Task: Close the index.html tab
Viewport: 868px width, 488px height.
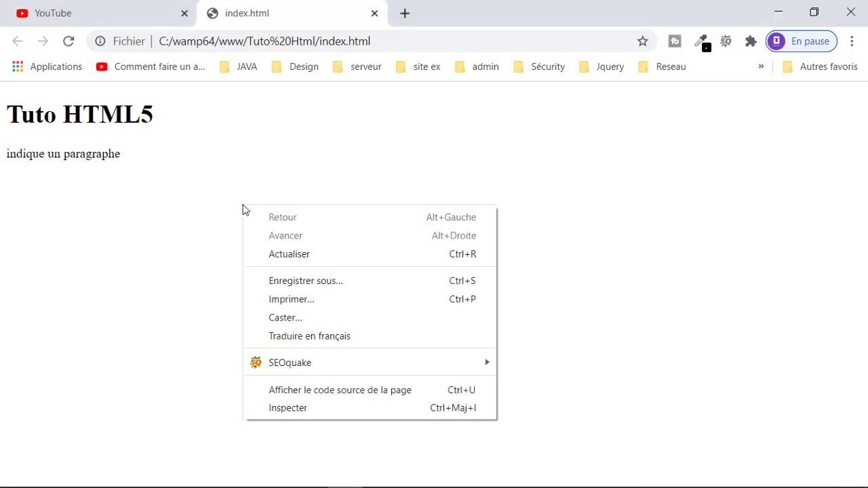Action: point(374,14)
